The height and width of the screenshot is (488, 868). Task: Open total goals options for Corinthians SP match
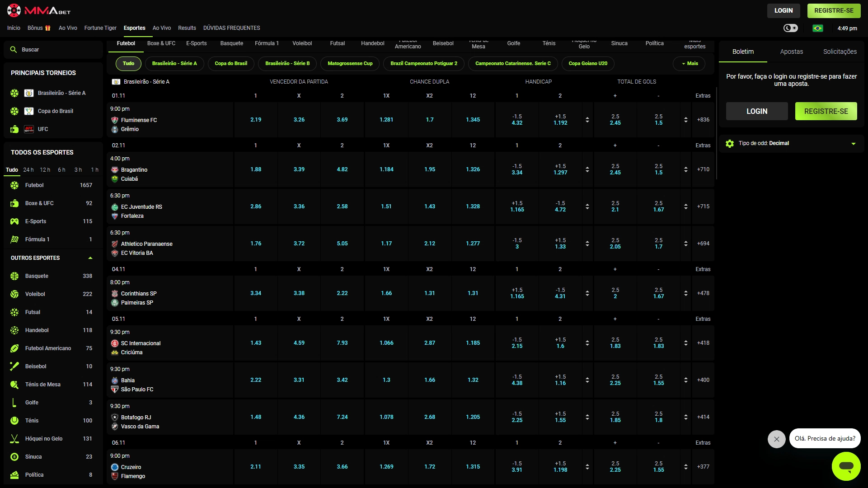pyautogui.click(x=685, y=293)
